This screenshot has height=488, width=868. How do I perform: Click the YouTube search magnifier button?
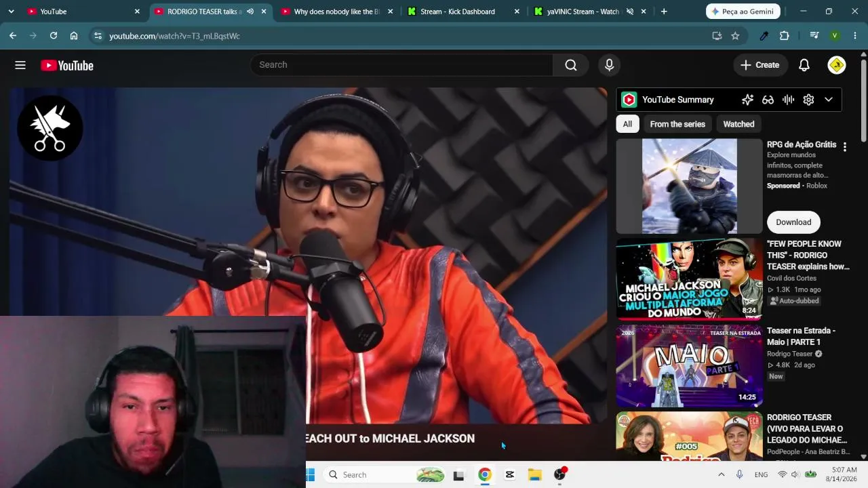point(571,65)
